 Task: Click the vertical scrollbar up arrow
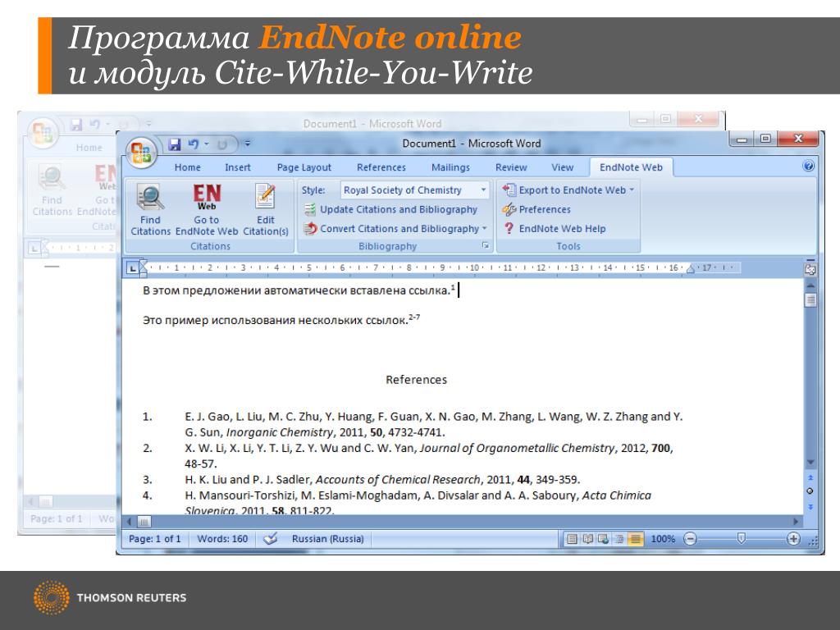(810, 286)
